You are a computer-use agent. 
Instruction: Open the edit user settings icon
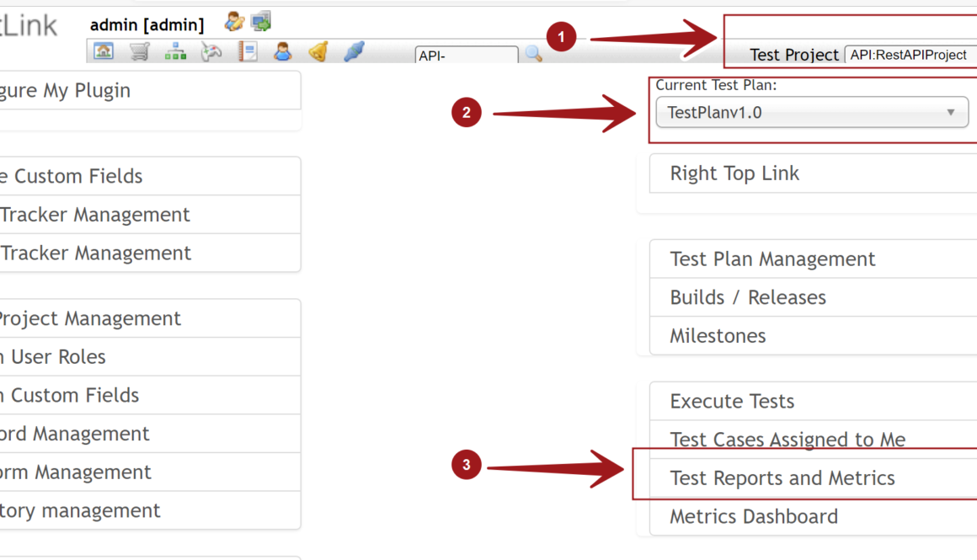pyautogui.click(x=233, y=22)
